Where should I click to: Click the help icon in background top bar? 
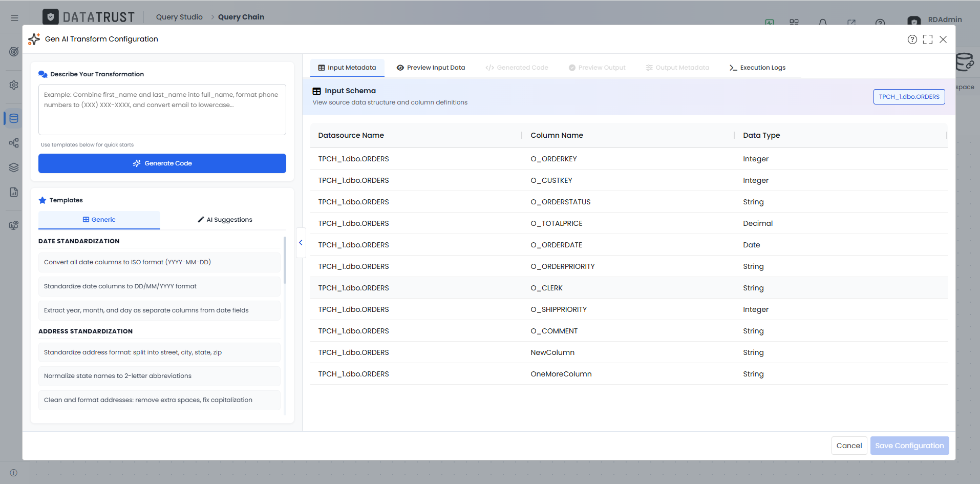click(x=880, y=23)
